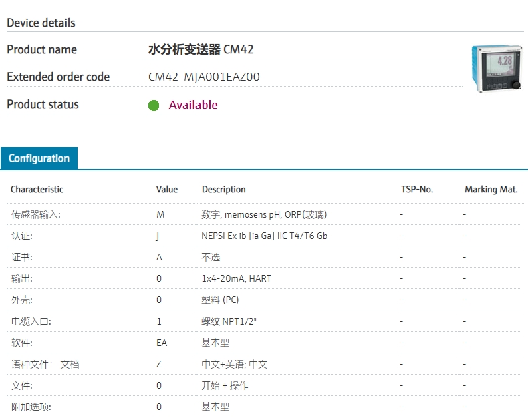This screenshot has width=528, height=420.
Task: Click the Extended order code field label
Action: point(58,77)
